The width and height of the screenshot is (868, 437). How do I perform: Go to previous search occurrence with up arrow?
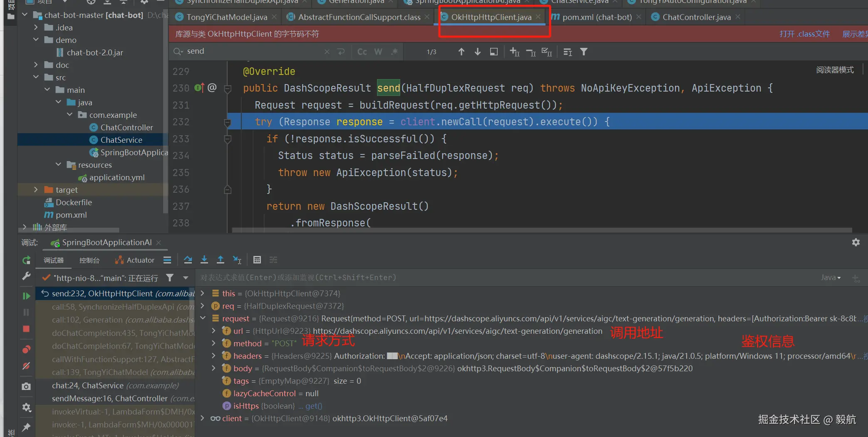pos(461,52)
